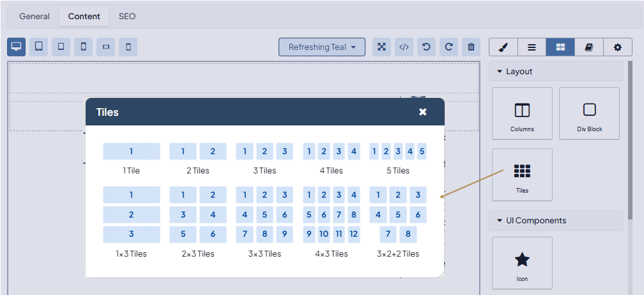Switch to desktop preview mode
Screen dimensions: 644x295
pyautogui.click(x=17, y=47)
